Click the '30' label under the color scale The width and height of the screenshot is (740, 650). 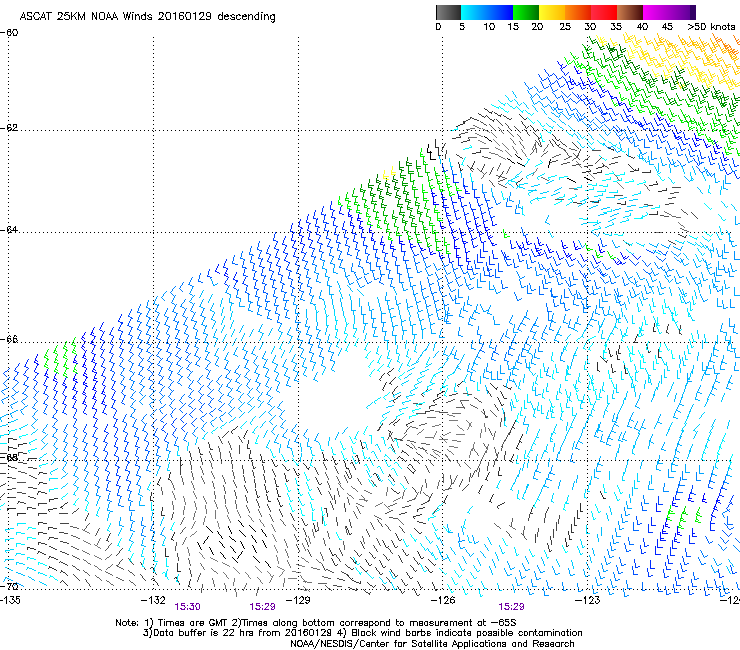point(590,26)
